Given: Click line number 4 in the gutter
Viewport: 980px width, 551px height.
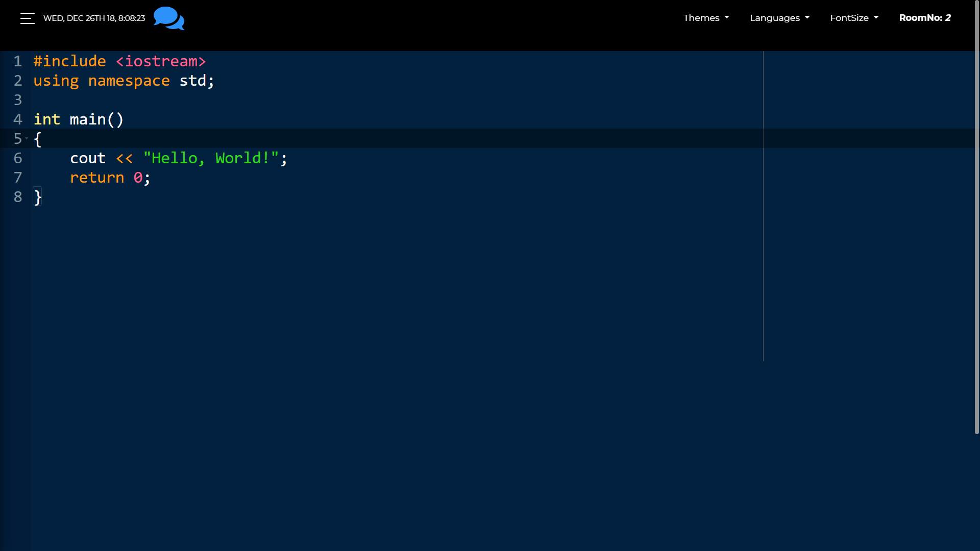Looking at the screenshot, I should (x=18, y=119).
